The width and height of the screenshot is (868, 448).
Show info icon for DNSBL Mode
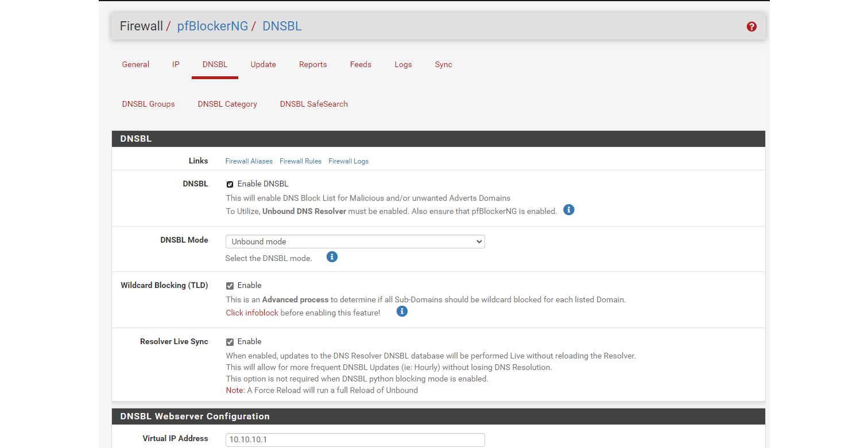(x=332, y=257)
